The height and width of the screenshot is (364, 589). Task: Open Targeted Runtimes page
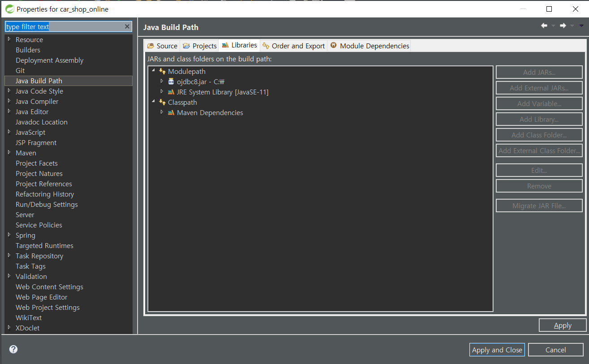(x=44, y=245)
